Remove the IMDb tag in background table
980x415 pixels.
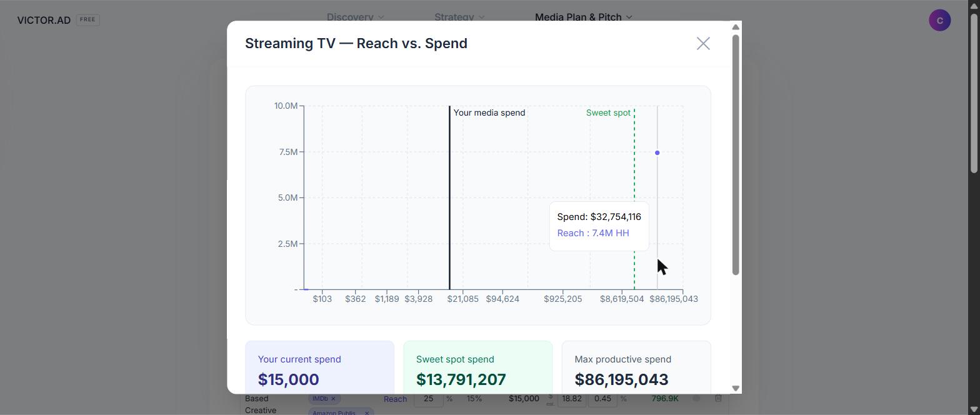coord(333,399)
